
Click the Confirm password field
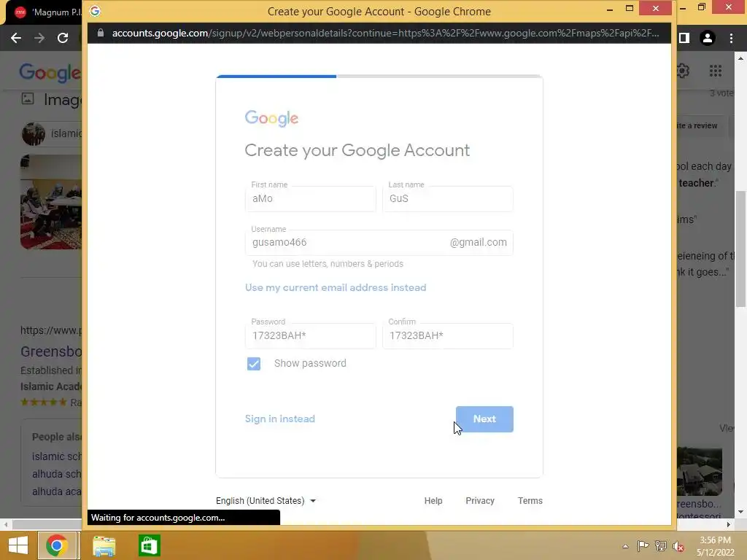[447, 335]
